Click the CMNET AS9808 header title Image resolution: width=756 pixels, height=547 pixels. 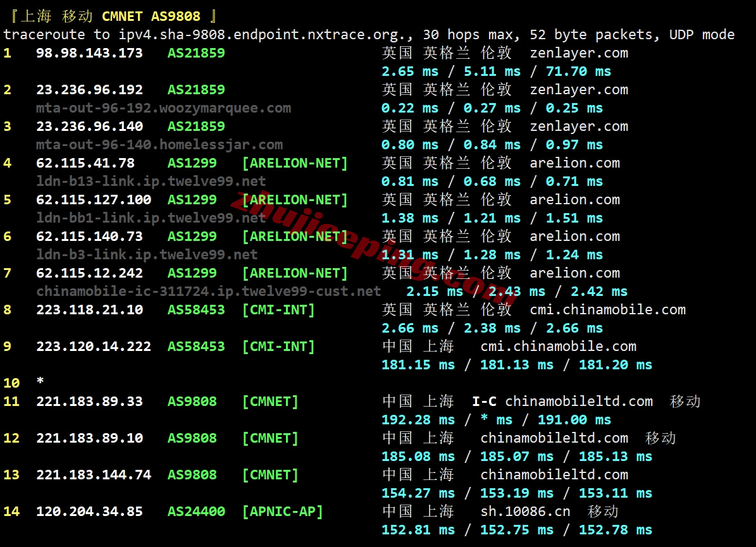[151, 16]
